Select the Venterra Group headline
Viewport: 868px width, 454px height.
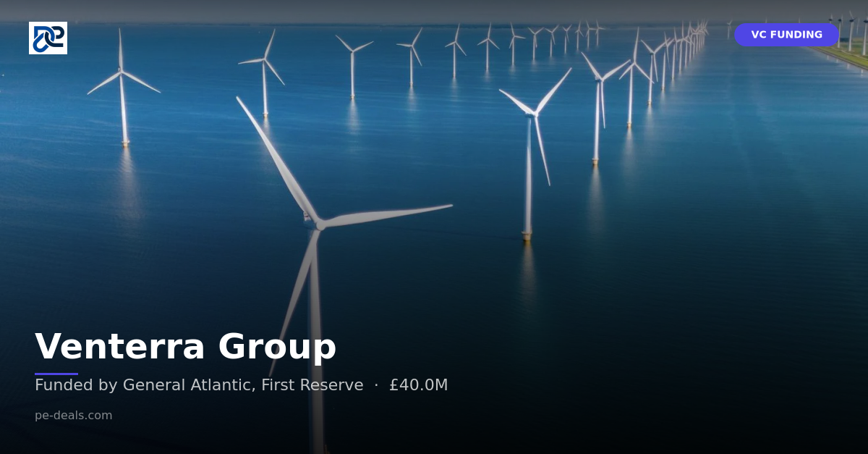[185, 346]
